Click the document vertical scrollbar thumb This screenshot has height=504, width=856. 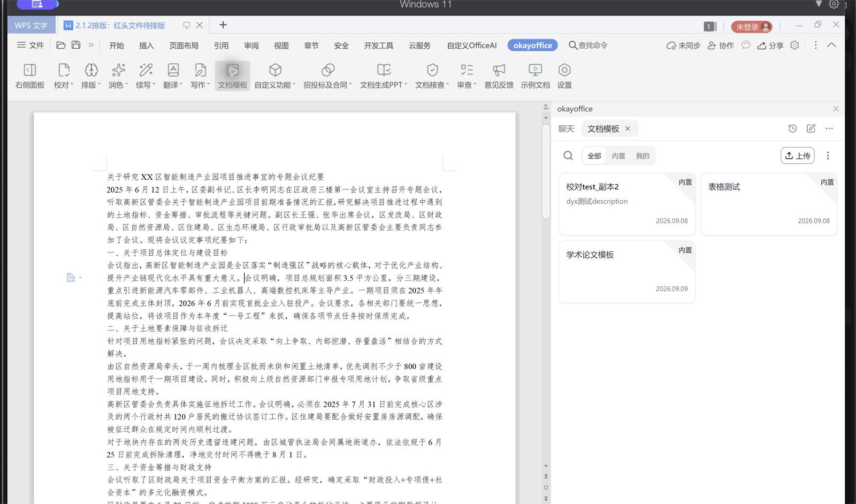pos(546,171)
